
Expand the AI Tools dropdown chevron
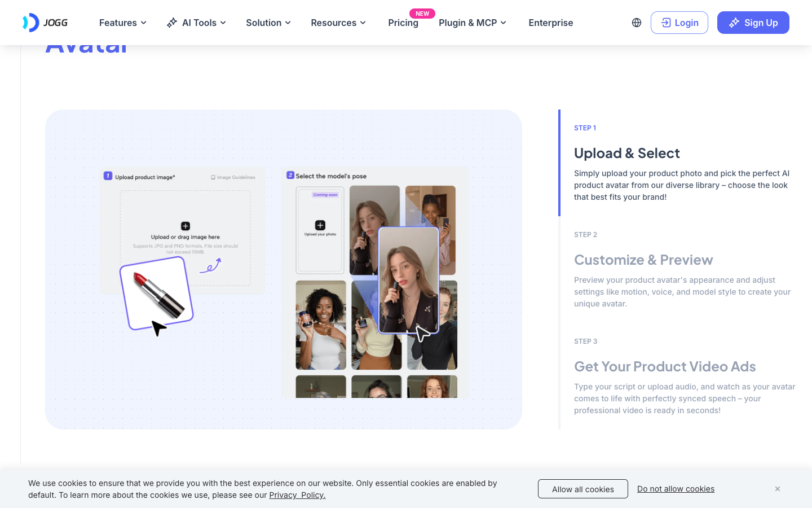click(x=223, y=23)
